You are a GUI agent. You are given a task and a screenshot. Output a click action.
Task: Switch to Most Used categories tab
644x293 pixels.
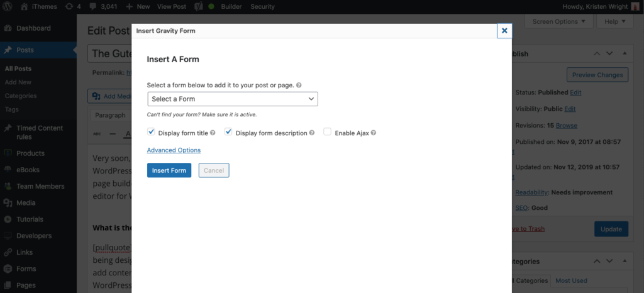pos(571,280)
